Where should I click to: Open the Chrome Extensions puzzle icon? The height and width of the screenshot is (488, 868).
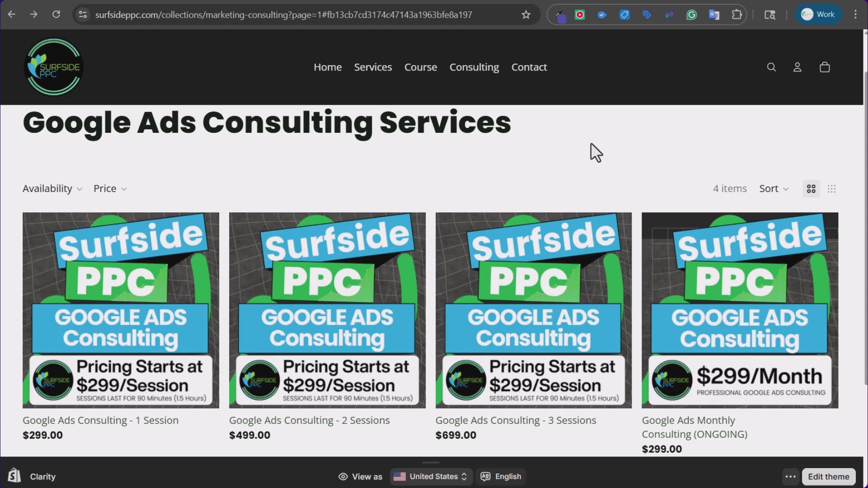(x=737, y=14)
